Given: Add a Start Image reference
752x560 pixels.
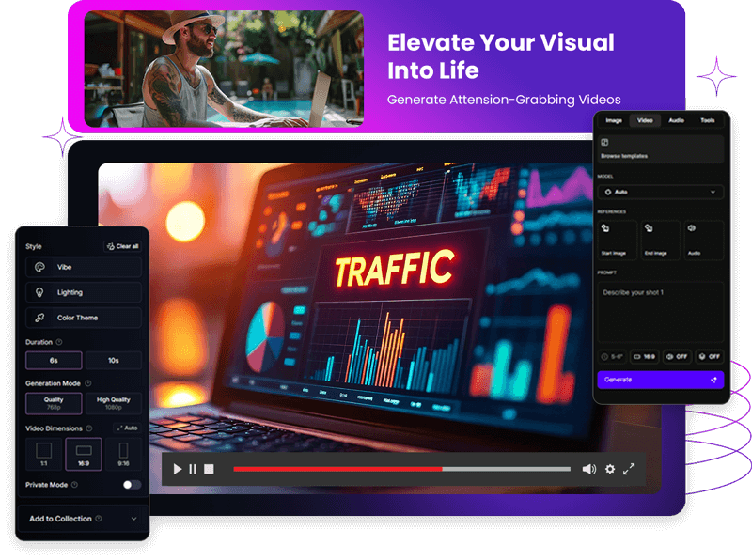Looking at the screenshot, I should coord(614,240).
